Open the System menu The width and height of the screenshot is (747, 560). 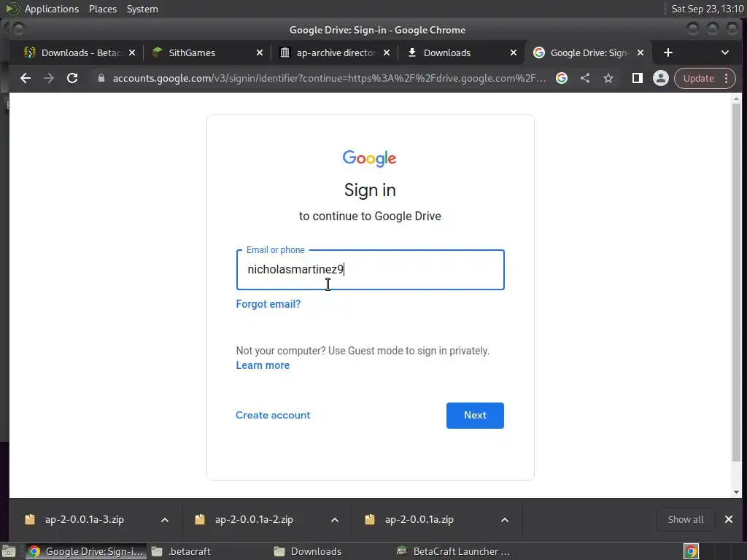coord(142,9)
